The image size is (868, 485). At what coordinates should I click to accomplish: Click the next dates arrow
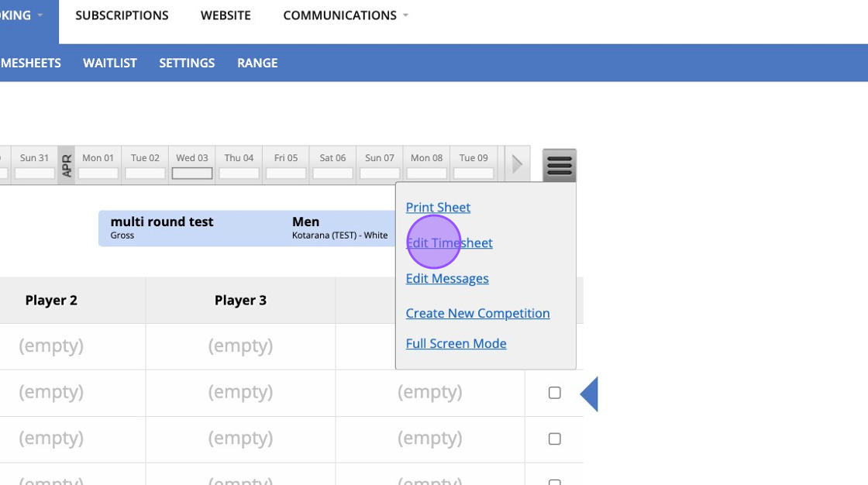coord(517,164)
